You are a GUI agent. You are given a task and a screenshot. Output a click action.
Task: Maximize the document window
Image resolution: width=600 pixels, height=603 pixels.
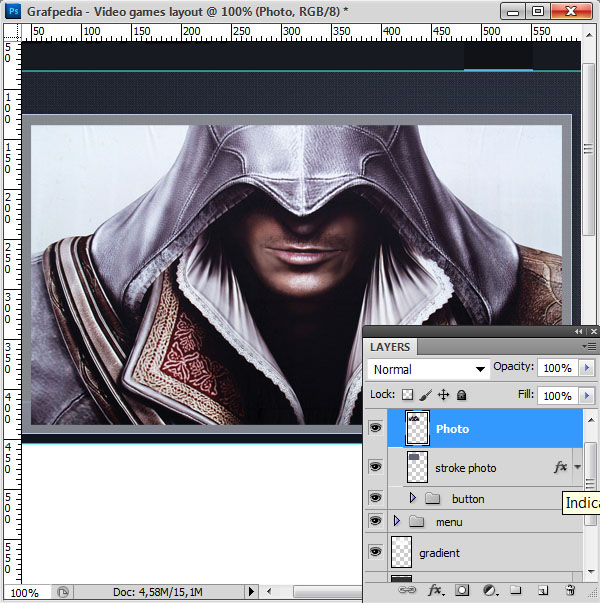(538, 11)
